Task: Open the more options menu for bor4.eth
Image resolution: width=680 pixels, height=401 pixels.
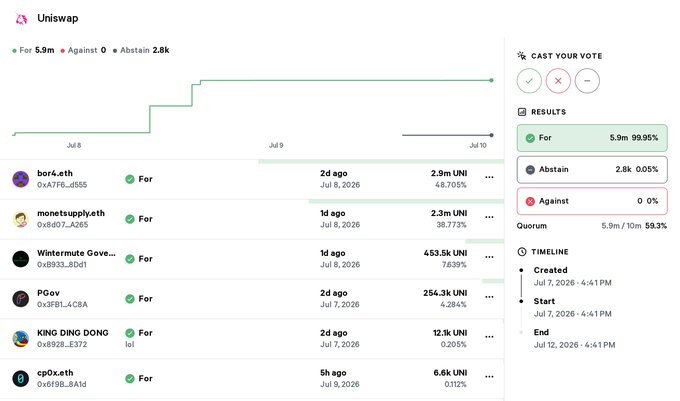Action: tap(489, 177)
